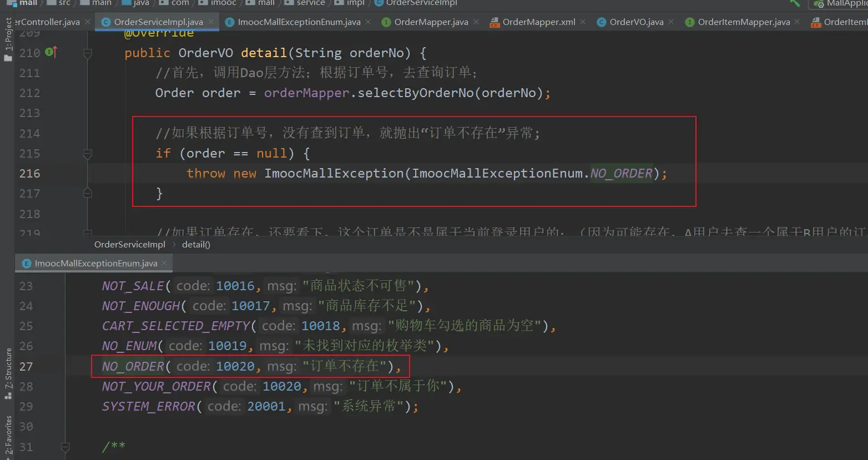The image size is (868, 460).
Task: Collapse the detail method fold on line 210
Action: 87,53
